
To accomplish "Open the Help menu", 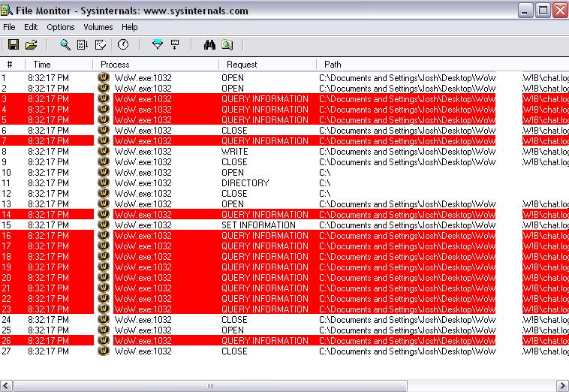I will [130, 27].
